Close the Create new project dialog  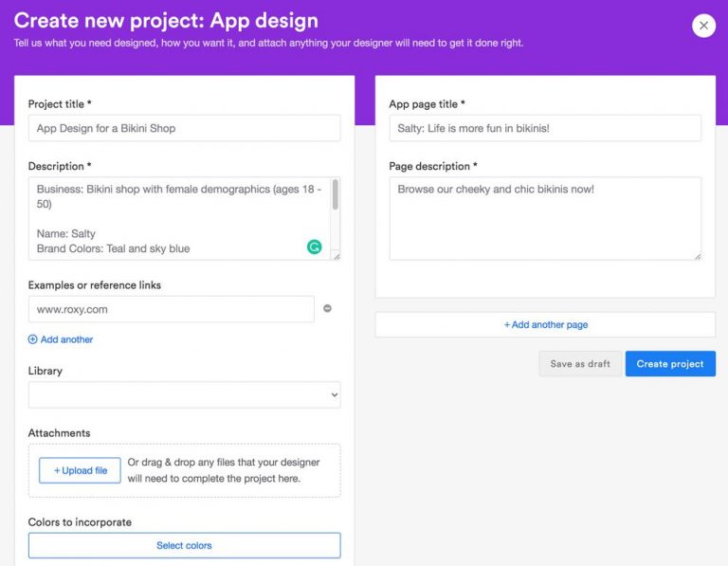(x=703, y=26)
